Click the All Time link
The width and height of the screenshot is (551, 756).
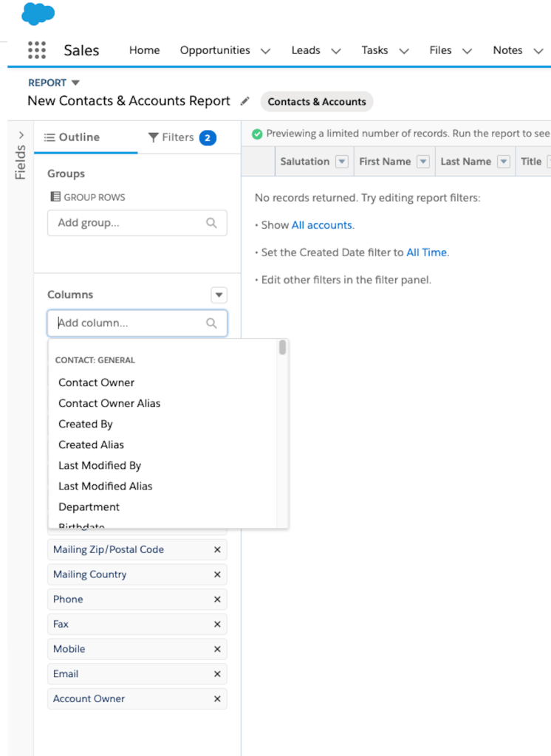[x=426, y=252]
